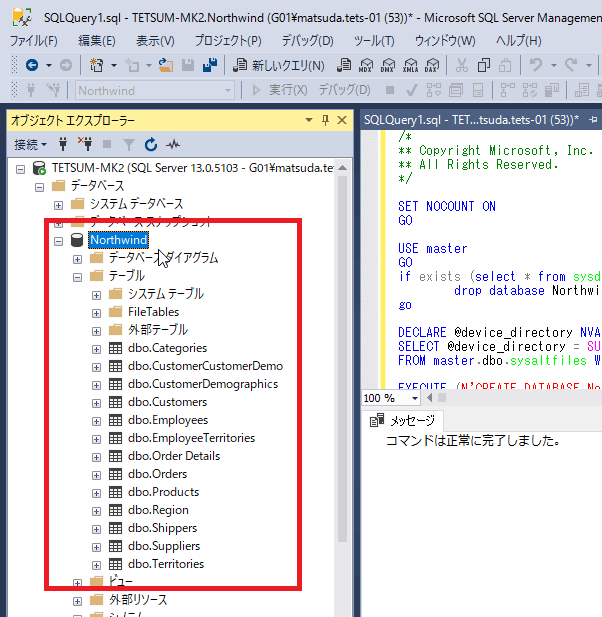The width and height of the screenshot is (602, 617).
Task: Click the Save All icon in toolbar
Action: pyautogui.click(x=210, y=65)
